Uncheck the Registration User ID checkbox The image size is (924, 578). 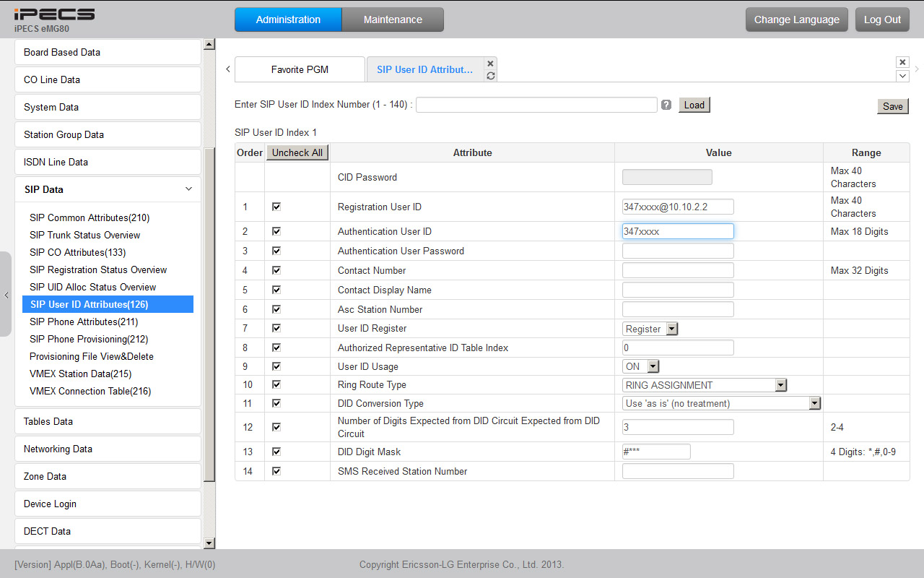(276, 207)
